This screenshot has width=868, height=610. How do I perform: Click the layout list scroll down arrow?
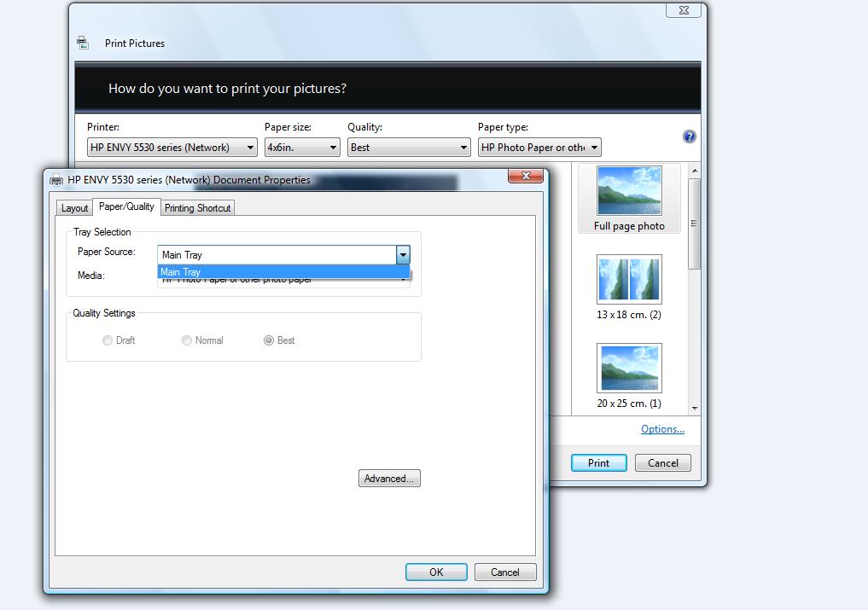695,409
